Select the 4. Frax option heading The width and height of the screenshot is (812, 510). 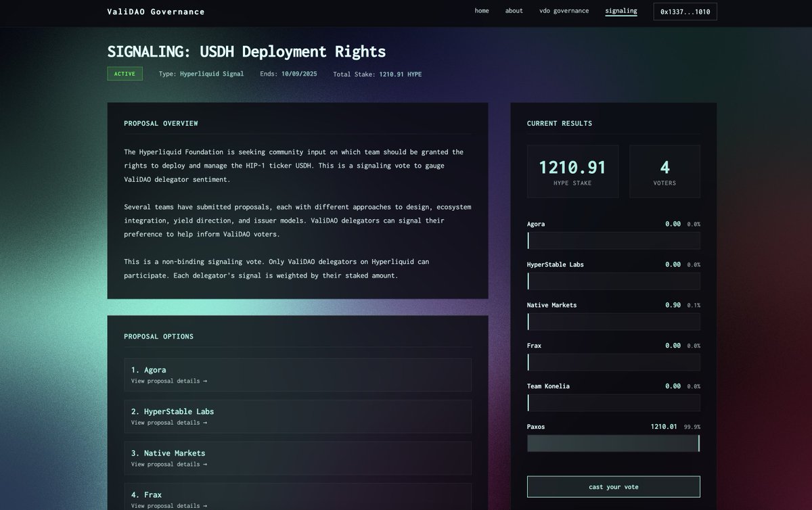click(146, 495)
